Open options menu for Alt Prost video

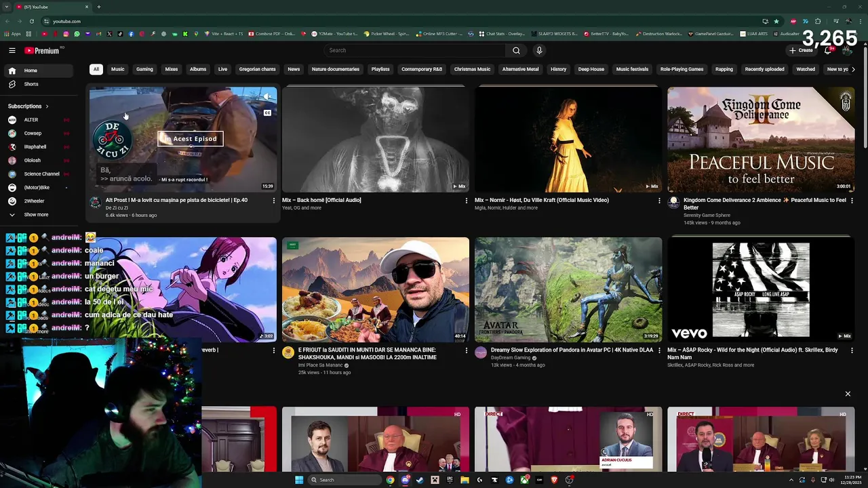click(x=274, y=201)
